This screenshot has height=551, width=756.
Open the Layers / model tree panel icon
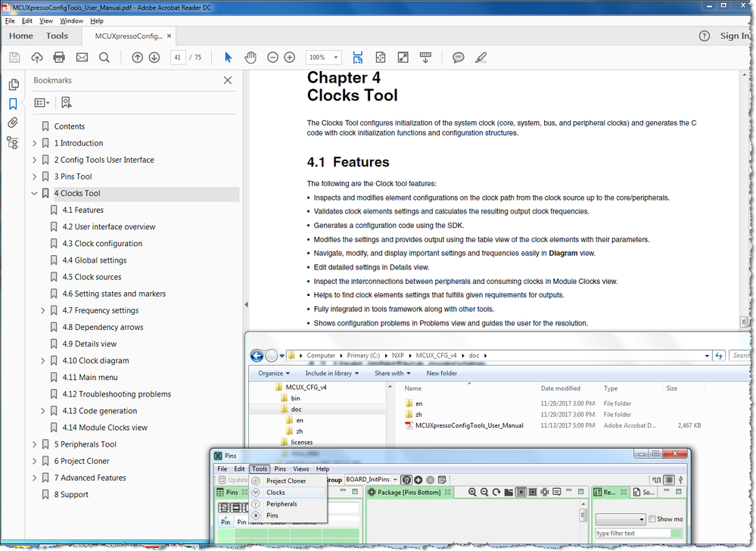(x=13, y=143)
